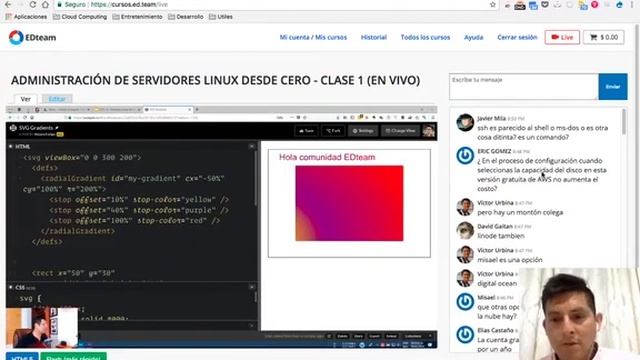Screen dimensions: 640x360
Task: Click David Gaitan's avatar
Action: pyautogui.click(x=465, y=231)
